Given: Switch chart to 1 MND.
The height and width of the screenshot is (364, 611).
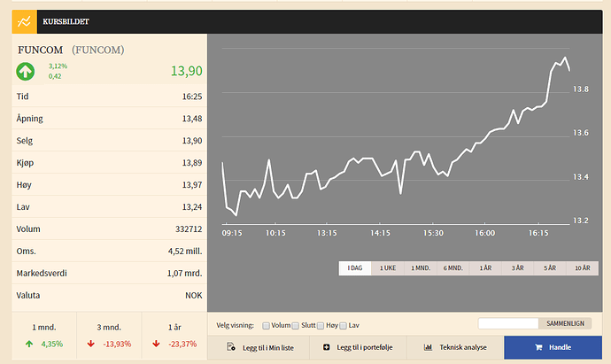Looking at the screenshot, I should click(421, 268).
